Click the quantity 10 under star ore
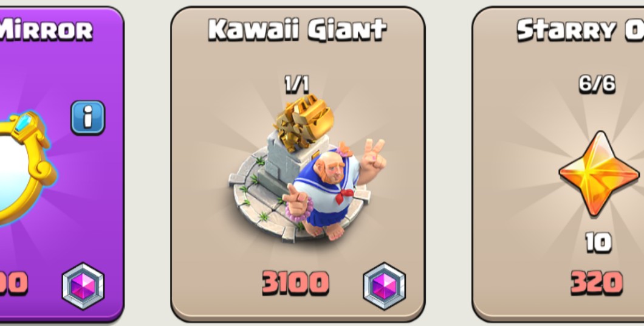644x326 pixels. [598, 243]
